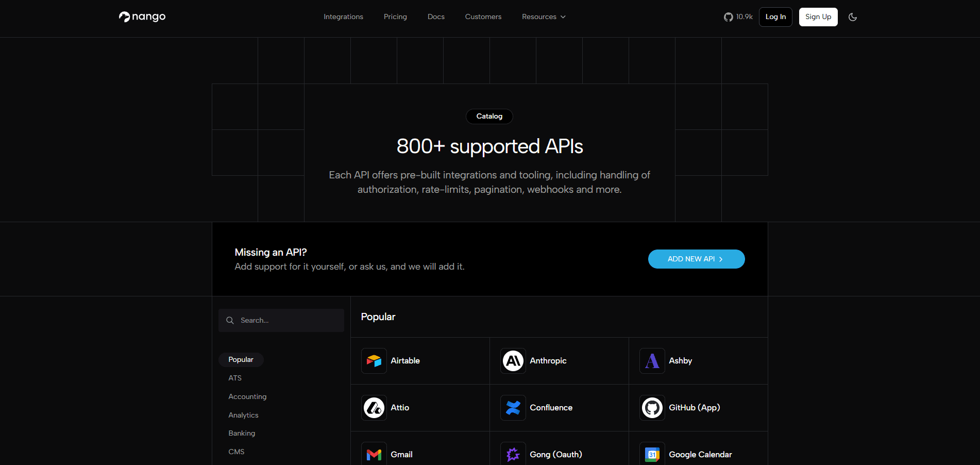The height and width of the screenshot is (465, 980).
Task: Choose the Accounting category
Action: [x=247, y=396]
